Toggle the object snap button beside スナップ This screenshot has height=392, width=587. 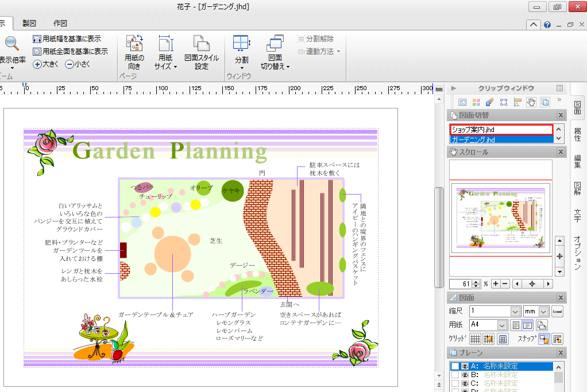point(544,339)
